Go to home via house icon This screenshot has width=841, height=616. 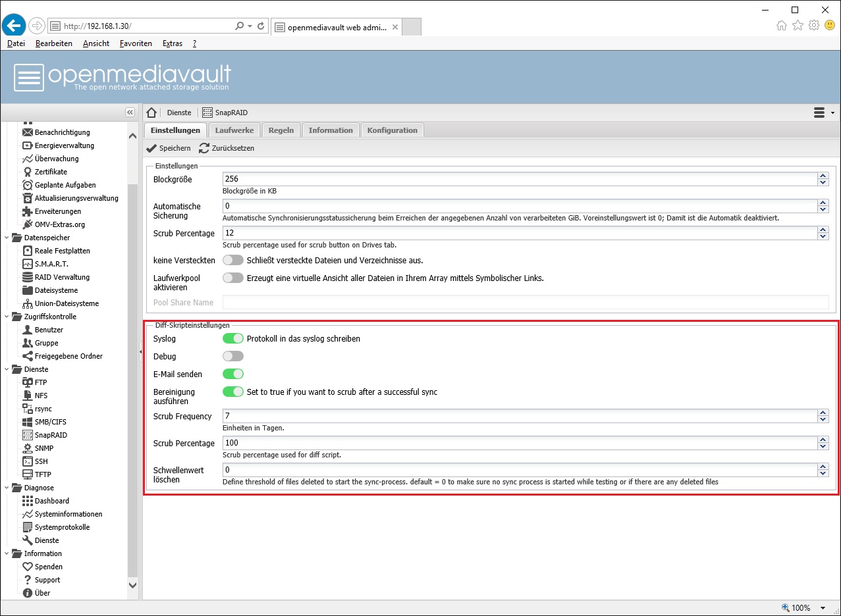click(x=151, y=113)
